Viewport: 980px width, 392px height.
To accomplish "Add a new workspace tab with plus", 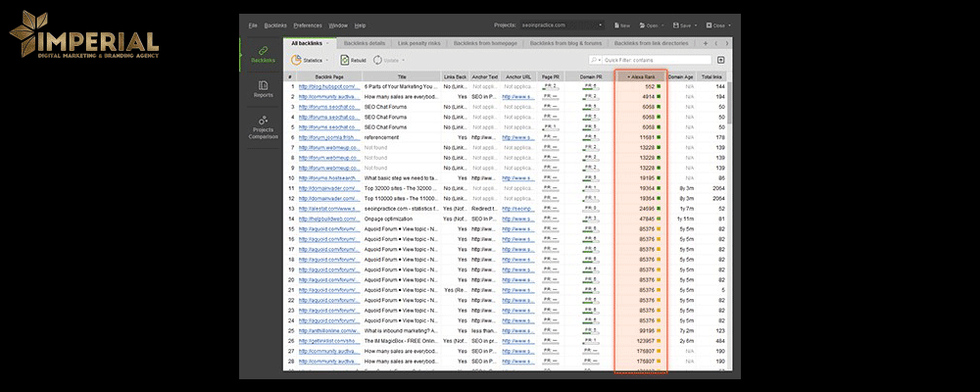I will click(x=705, y=43).
